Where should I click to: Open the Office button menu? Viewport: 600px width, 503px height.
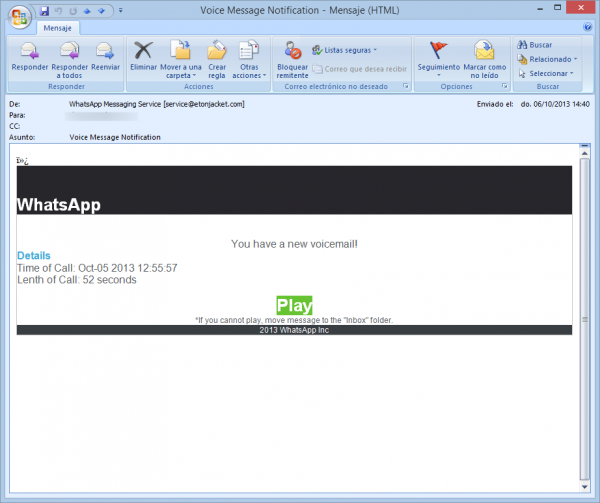(19, 17)
